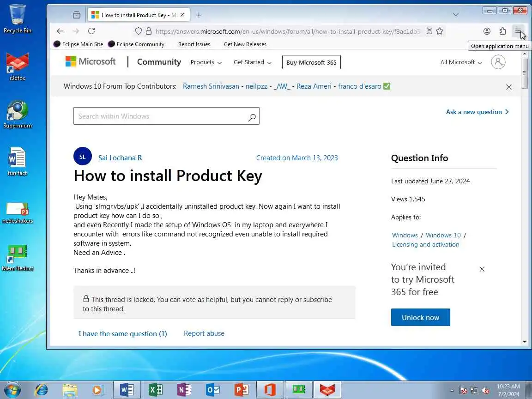This screenshot has height=399, width=532.
Task: Open the Windows category link
Action: click(x=405, y=235)
